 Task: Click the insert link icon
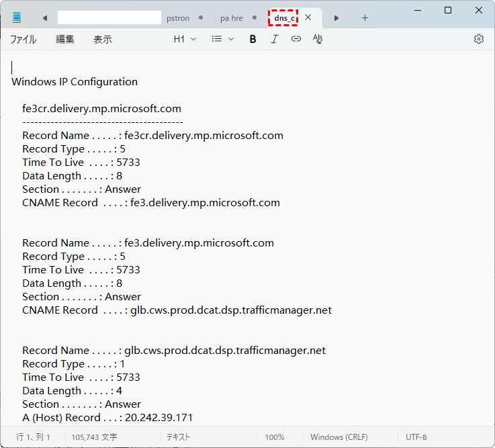point(296,39)
